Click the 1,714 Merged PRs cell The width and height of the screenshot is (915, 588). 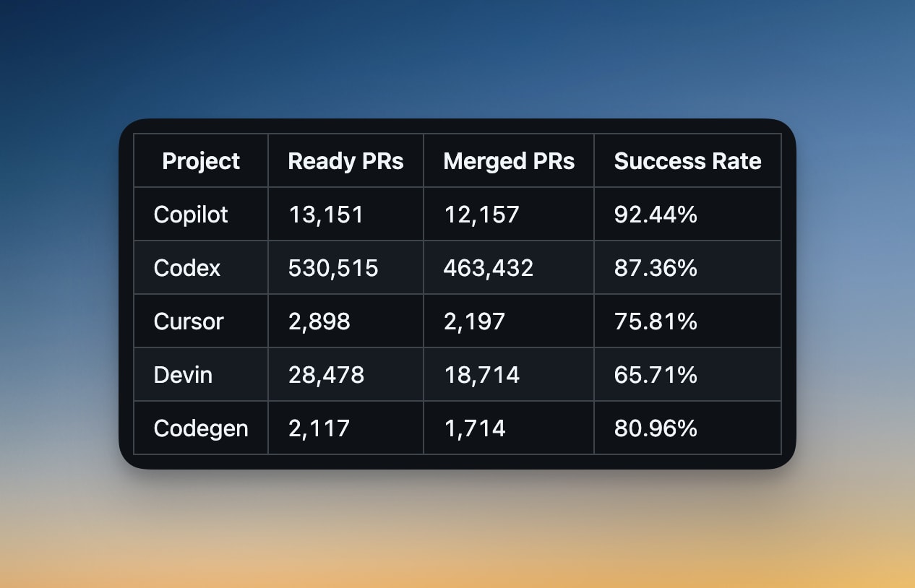click(x=509, y=428)
